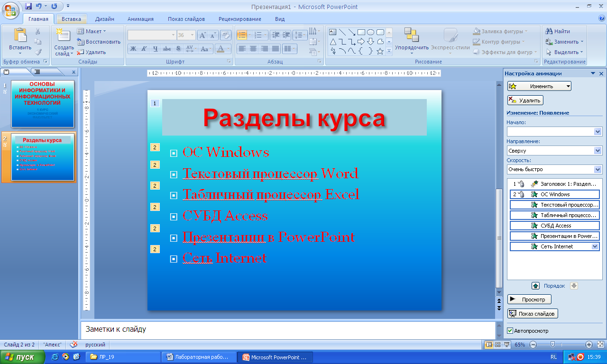Zoom out with the minus icon

click(532, 345)
